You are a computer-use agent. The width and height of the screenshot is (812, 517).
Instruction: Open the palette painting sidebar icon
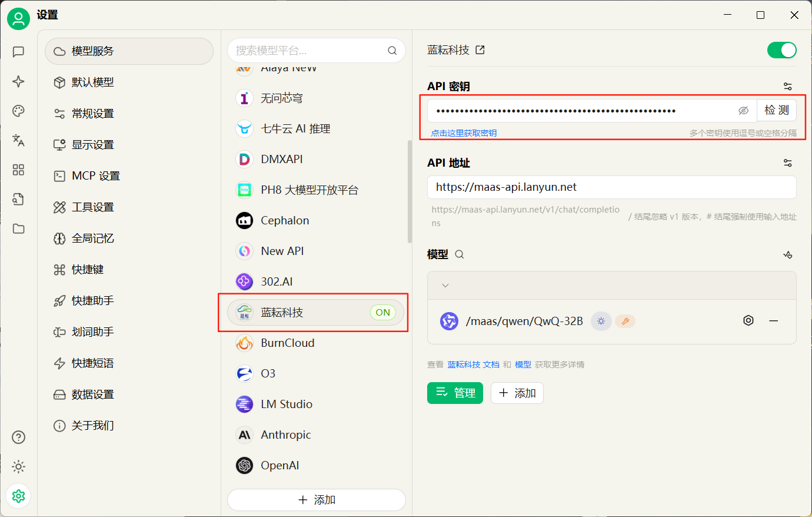tap(18, 111)
